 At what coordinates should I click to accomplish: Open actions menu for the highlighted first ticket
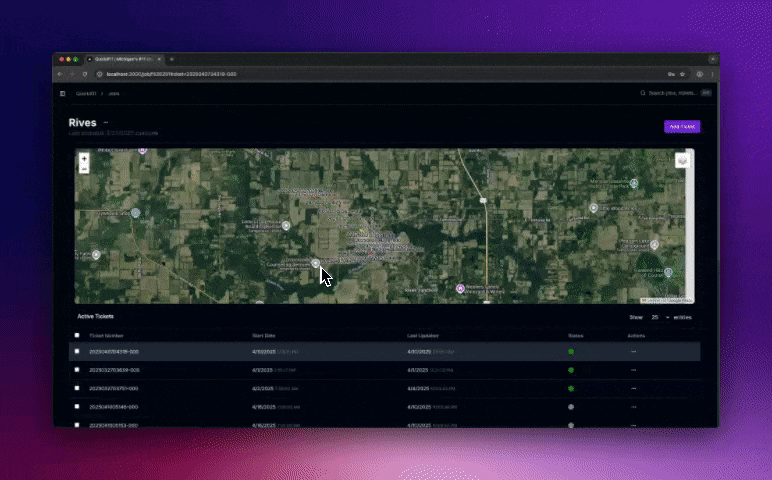click(x=634, y=352)
